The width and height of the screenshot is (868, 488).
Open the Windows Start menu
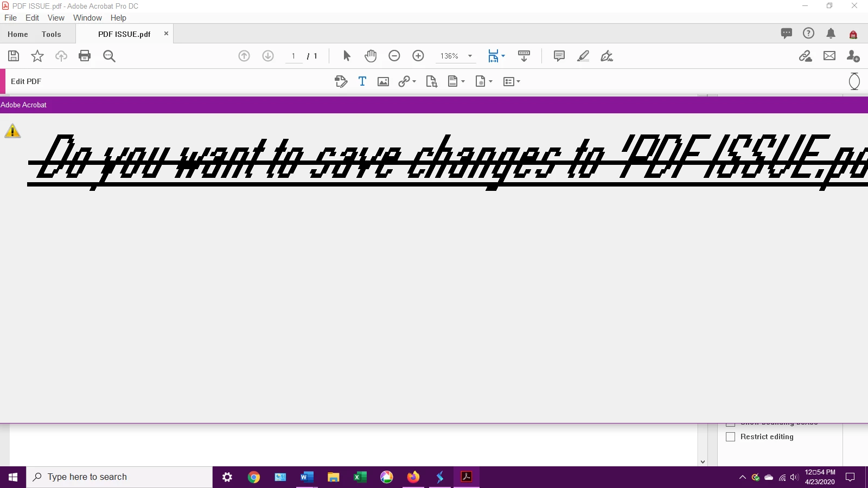13,477
